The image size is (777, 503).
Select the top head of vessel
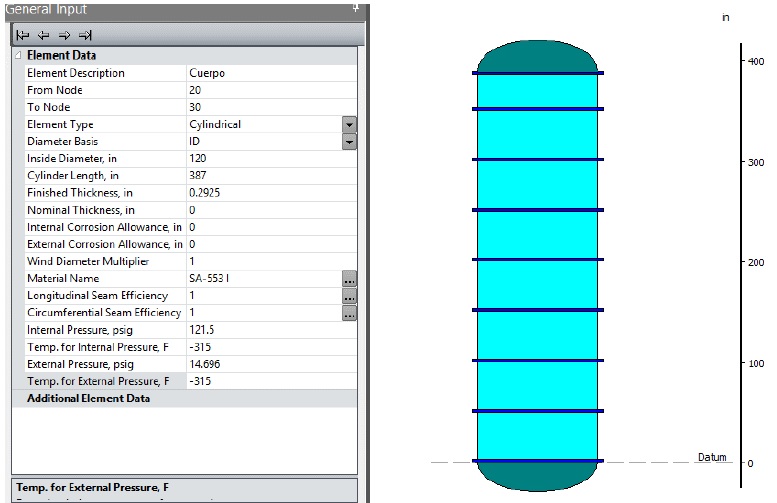coord(537,56)
